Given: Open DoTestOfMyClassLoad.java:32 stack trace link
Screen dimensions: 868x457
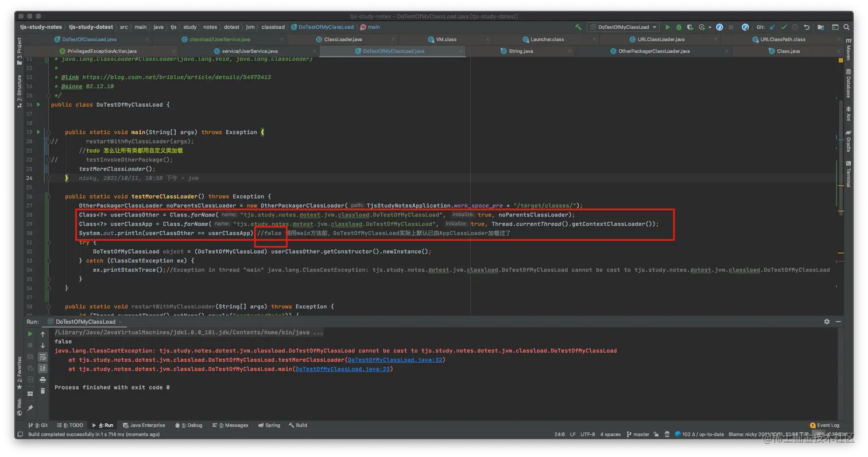Looking at the screenshot, I should tap(395, 360).
